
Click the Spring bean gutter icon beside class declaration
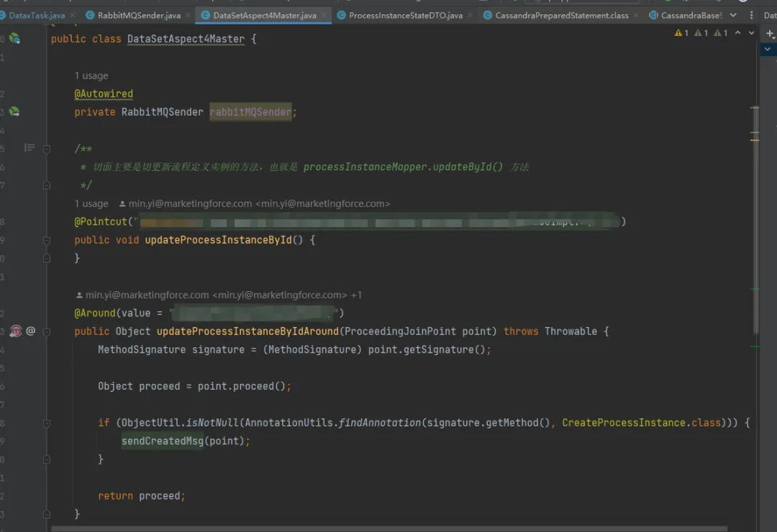pyautogui.click(x=14, y=39)
